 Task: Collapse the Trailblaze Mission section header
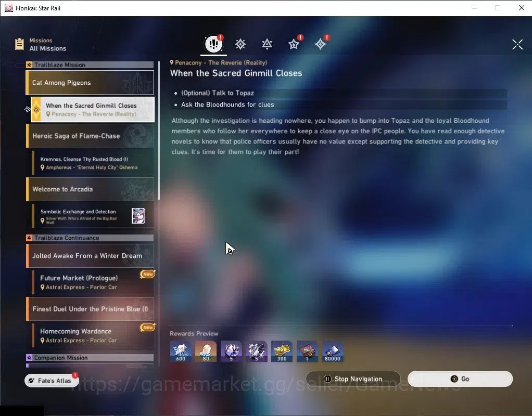[x=90, y=65]
